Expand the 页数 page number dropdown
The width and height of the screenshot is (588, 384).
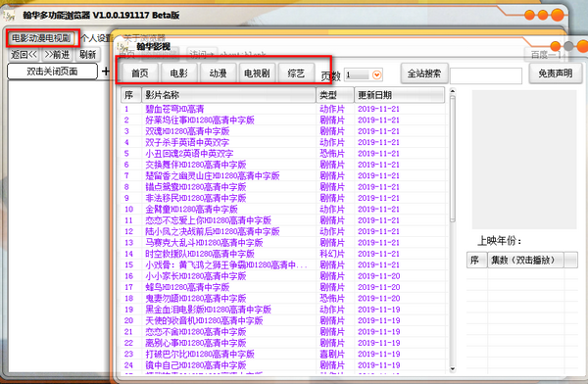coord(376,75)
